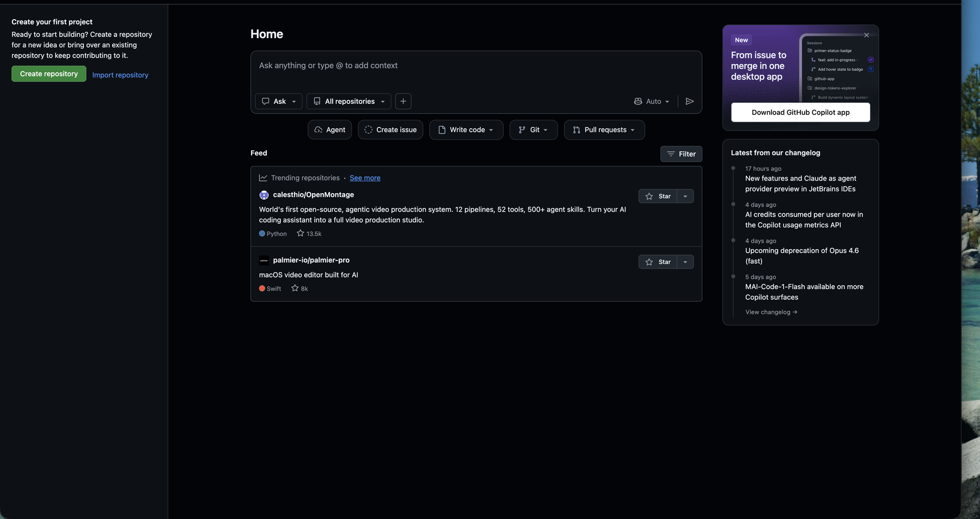Open calesthio/OpenMontage repository
Image resolution: width=980 pixels, height=519 pixels.
[x=313, y=195]
